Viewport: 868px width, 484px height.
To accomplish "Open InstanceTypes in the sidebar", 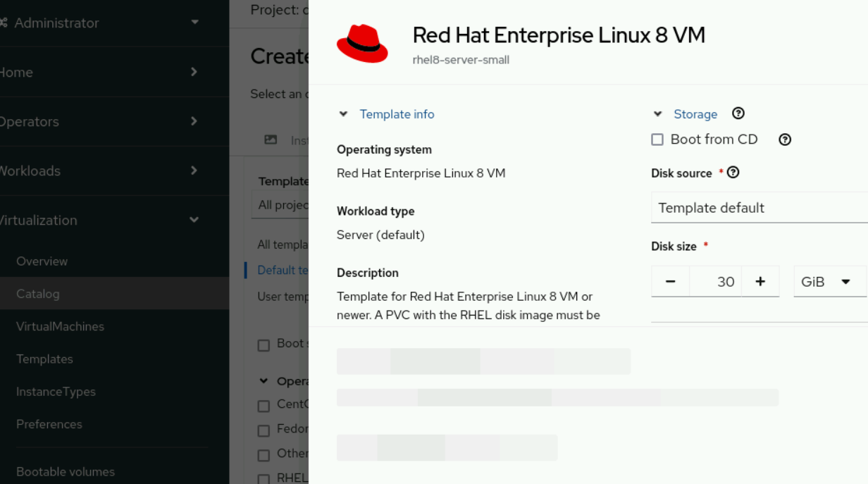I will pos(56,391).
